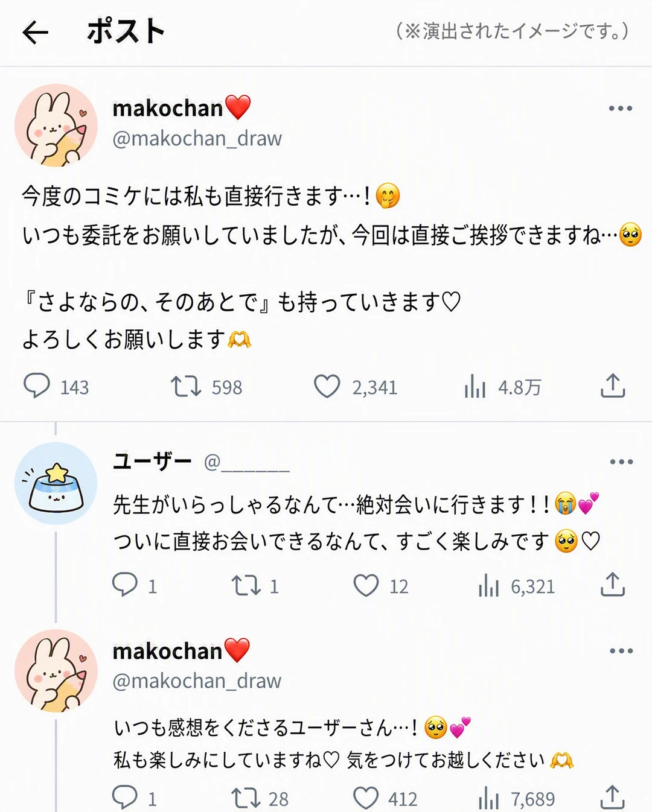Image resolution: width=652 pixels, height=812 pixels.
Task: Open makochan rabbit avatar on main post
Action: [x=56, y=125]
